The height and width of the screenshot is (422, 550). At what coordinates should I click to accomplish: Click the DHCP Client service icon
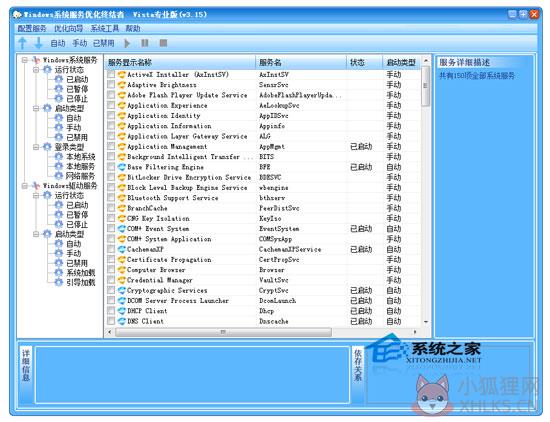point(121,311)
